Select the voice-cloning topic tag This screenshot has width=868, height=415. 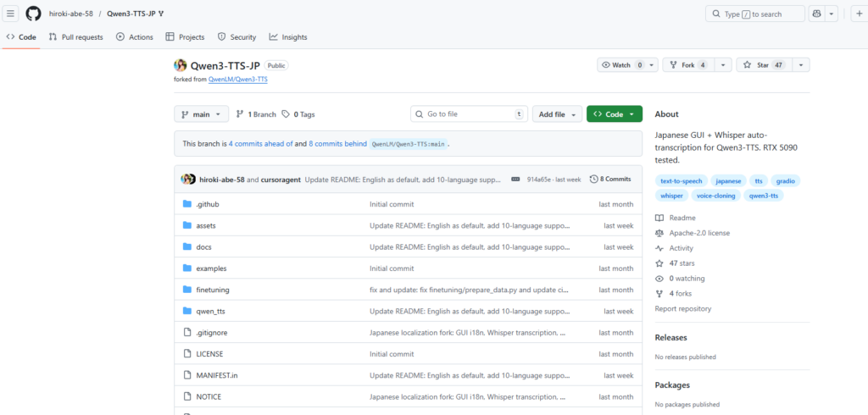point(715,196)
